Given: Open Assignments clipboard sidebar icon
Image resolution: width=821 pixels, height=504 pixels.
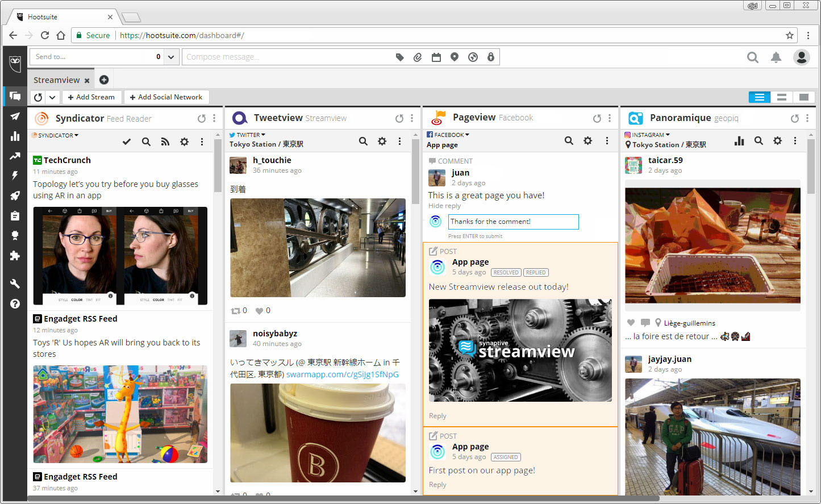Looking at the screenshot, I should pyautogui.click(x=15, y=215).
